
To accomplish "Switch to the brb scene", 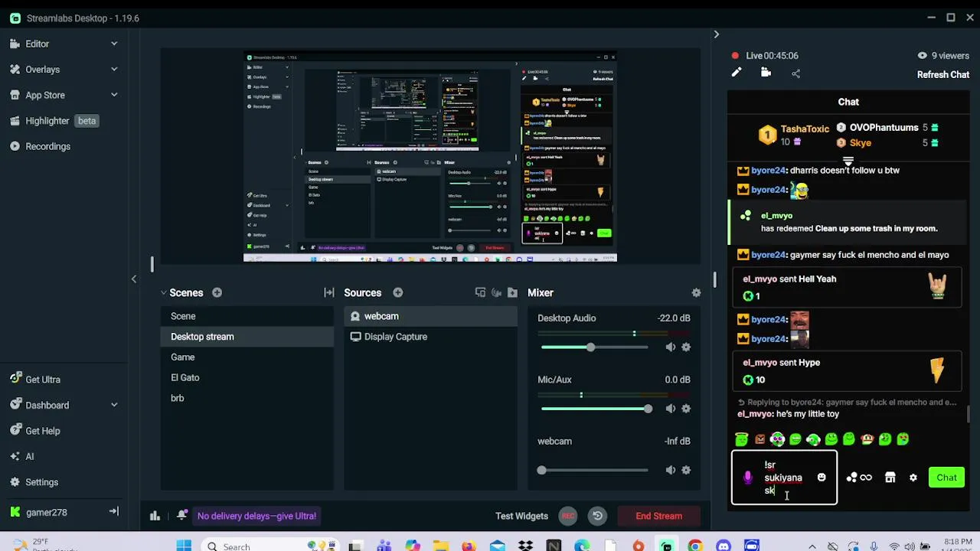I will click(247, 398).
